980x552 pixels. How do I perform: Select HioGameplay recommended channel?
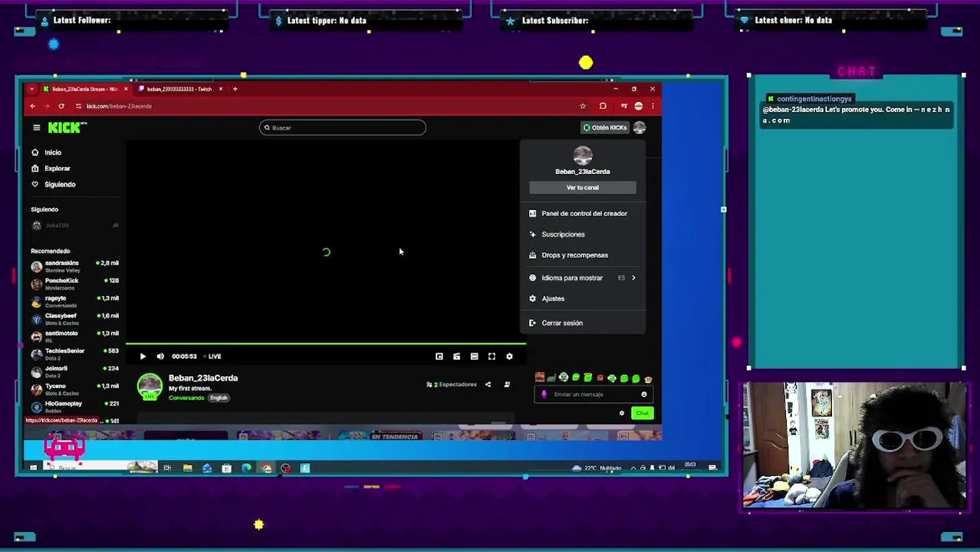(74, 407)
